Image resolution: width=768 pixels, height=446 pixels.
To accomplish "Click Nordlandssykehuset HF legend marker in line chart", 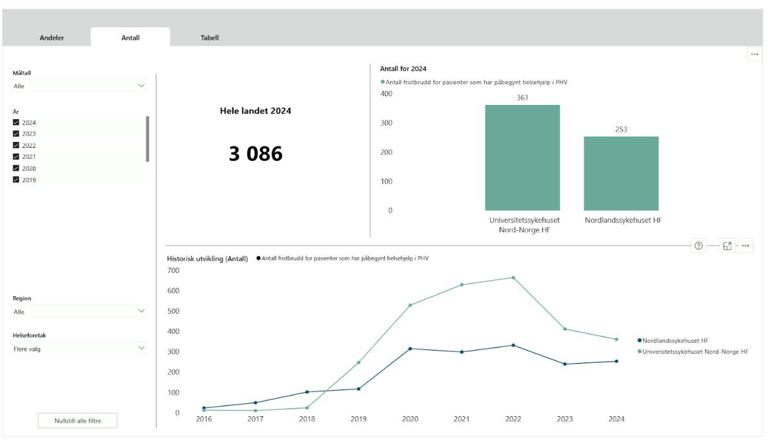I will [x=639, y=341].
